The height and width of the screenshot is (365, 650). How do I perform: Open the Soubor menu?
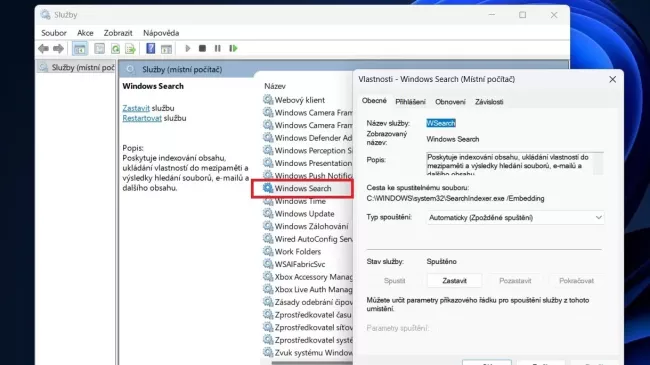coord(54,33)
